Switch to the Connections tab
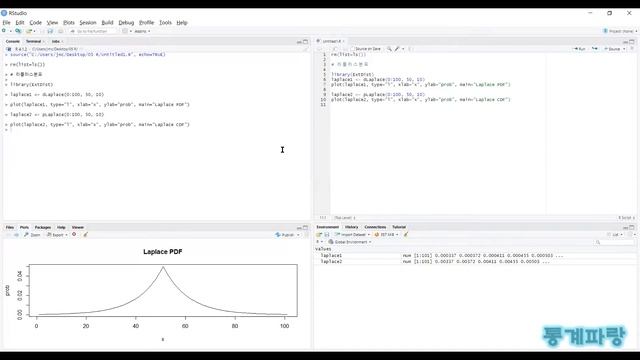 (375, 227)
